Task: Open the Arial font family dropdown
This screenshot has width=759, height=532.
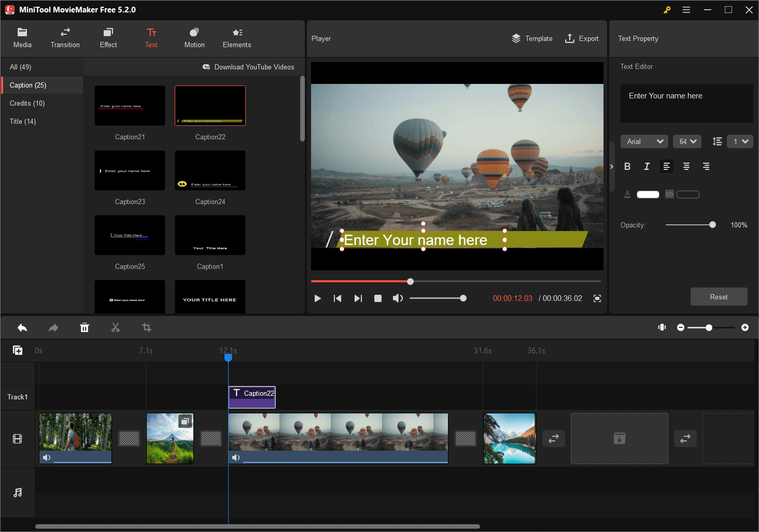Action: (x=644, y=141)
